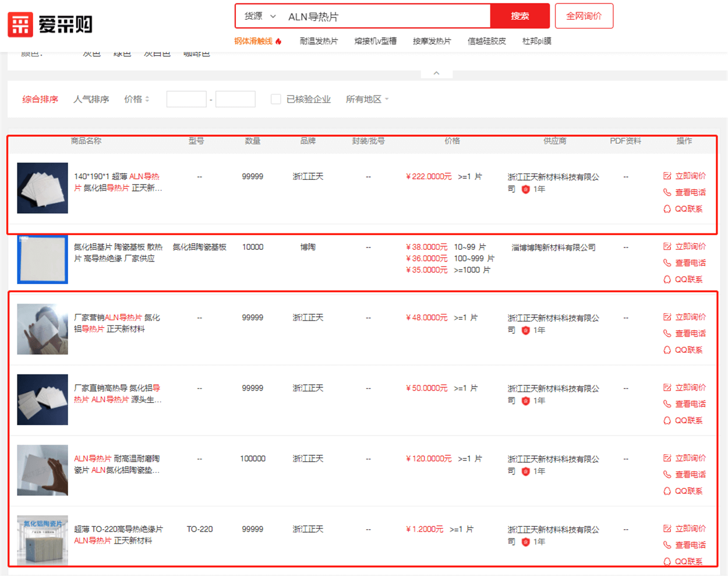728x577 pixels.
Task: Collapse the filter panel with up chevron
Action: click(x=436, y=73)
